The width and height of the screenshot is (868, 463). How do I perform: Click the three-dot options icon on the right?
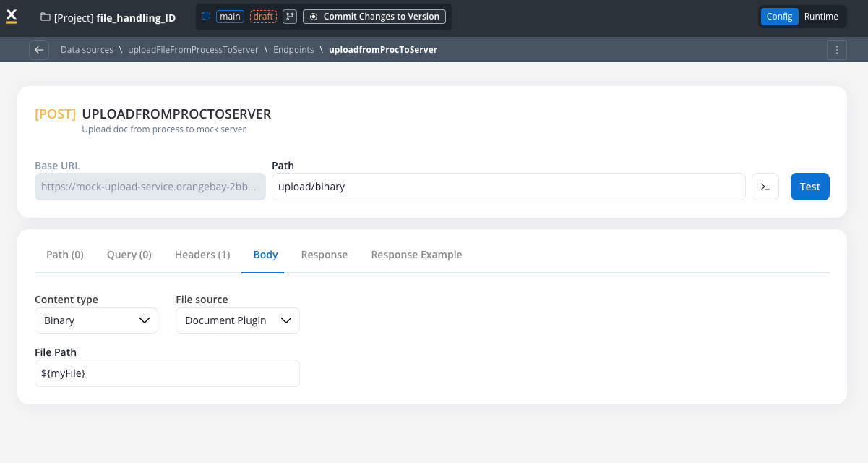coord(836,49)
